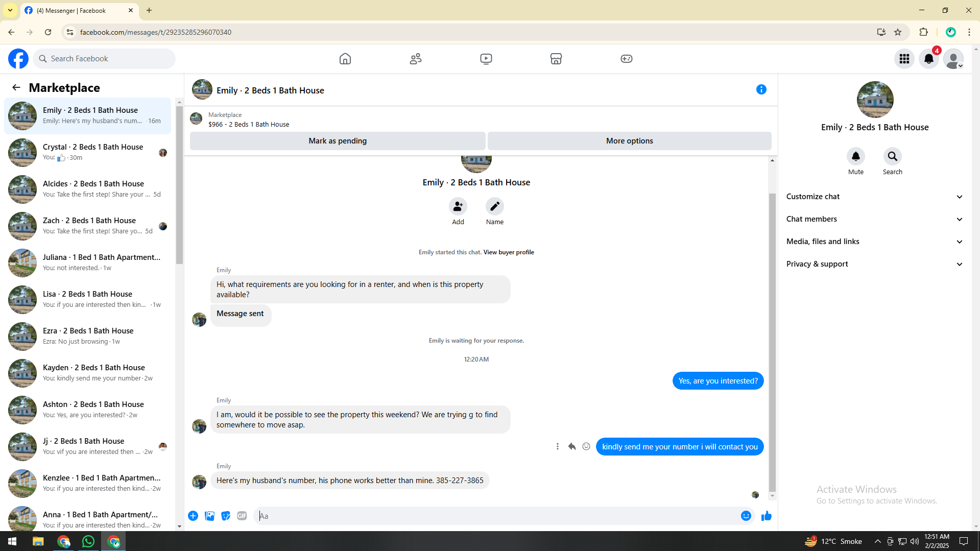Viewport: 980px width, 551px height.
Task: Open Lisa conversation in list
Action: click(x=87, y=300)
